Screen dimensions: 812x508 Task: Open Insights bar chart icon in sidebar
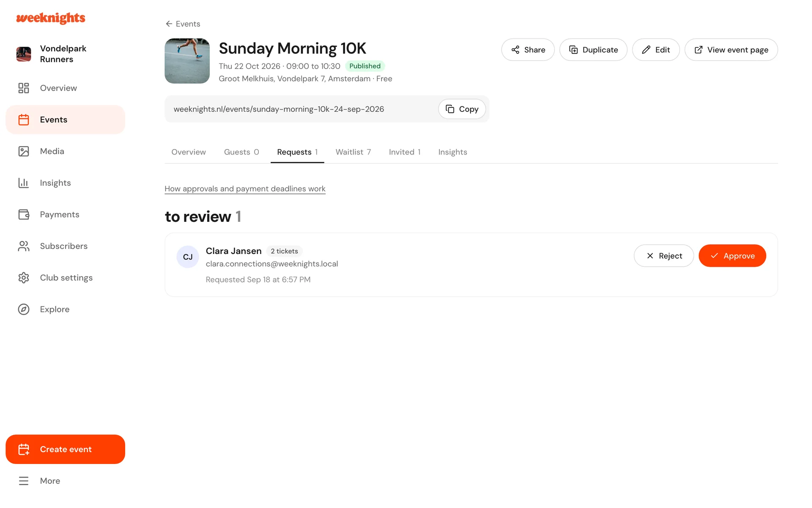(x=24, y=183)
